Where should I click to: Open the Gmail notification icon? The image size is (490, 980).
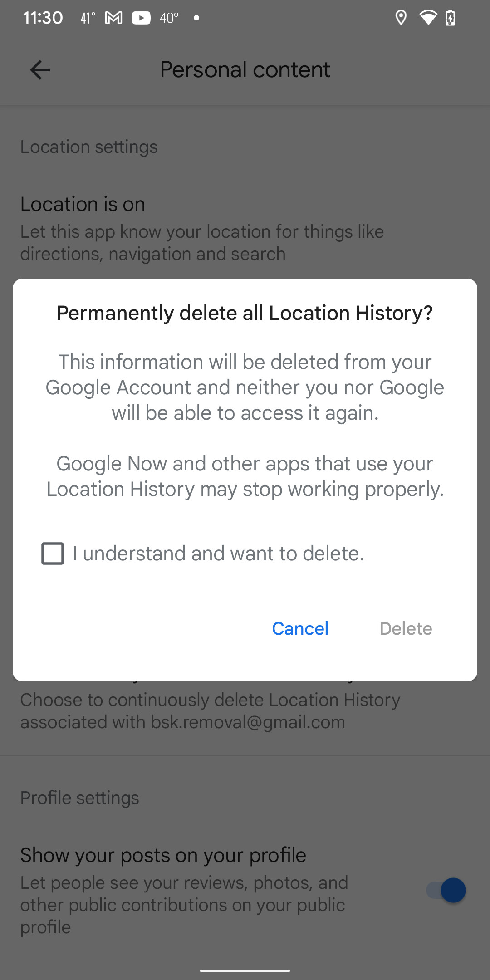pos(113,17)
